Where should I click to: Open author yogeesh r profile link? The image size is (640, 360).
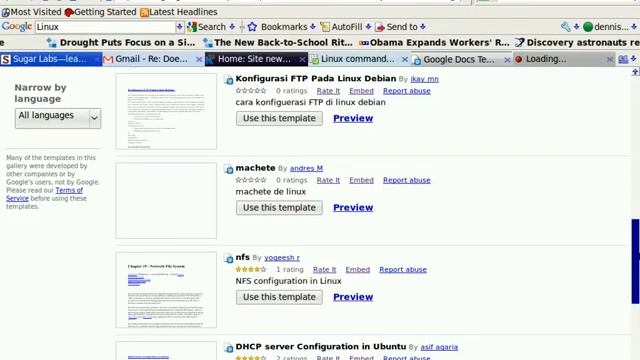pos(282,258)
